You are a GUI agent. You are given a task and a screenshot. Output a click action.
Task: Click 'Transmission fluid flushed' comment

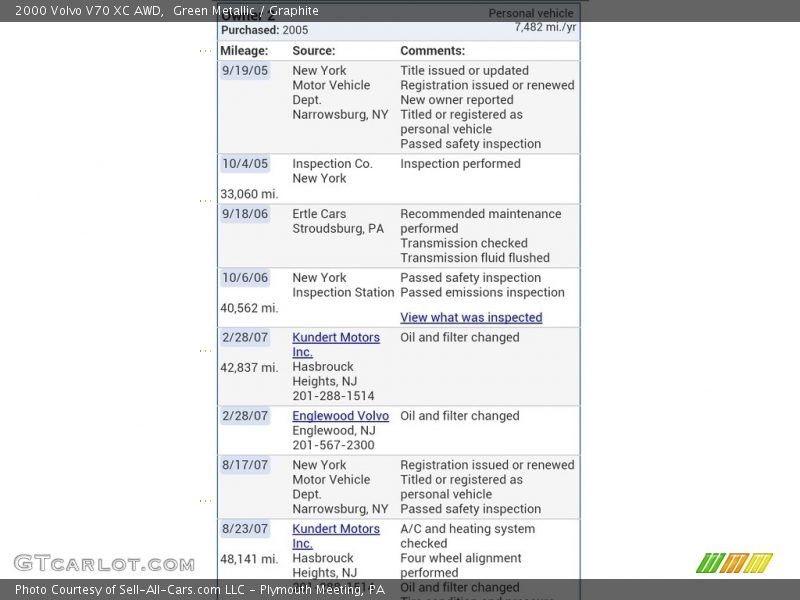(475, 258)
